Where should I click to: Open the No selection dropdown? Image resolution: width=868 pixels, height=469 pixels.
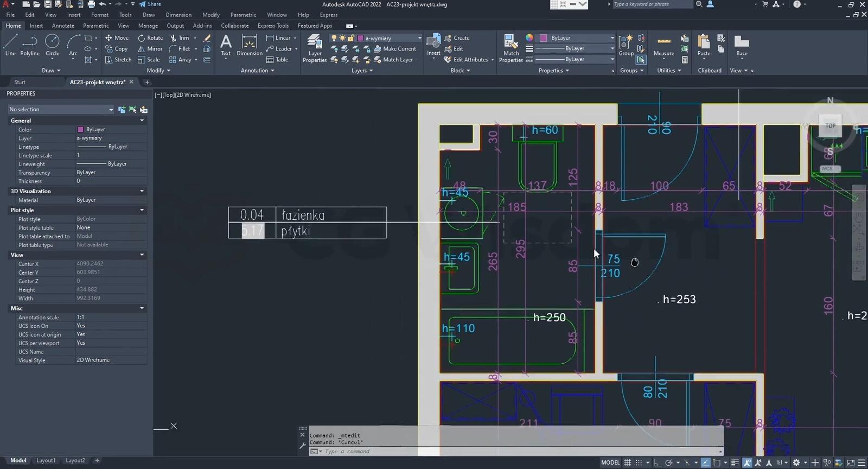click(61, 110)
